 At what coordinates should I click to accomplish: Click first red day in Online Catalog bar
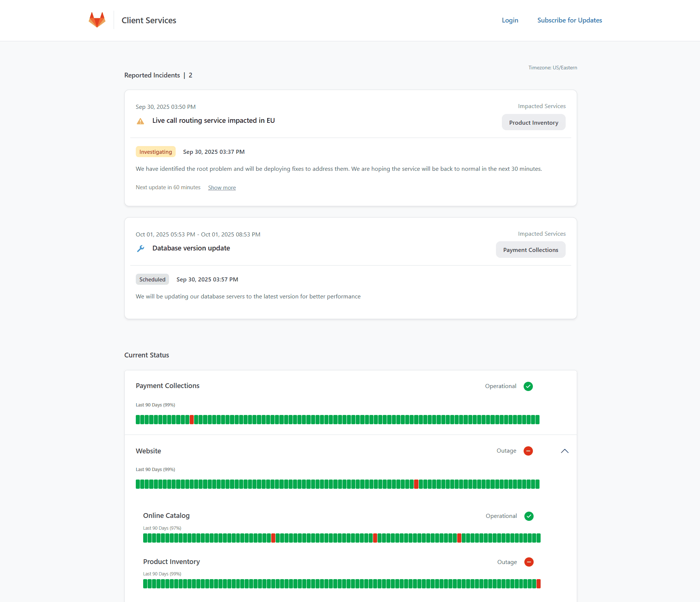(x=273, y=538)
